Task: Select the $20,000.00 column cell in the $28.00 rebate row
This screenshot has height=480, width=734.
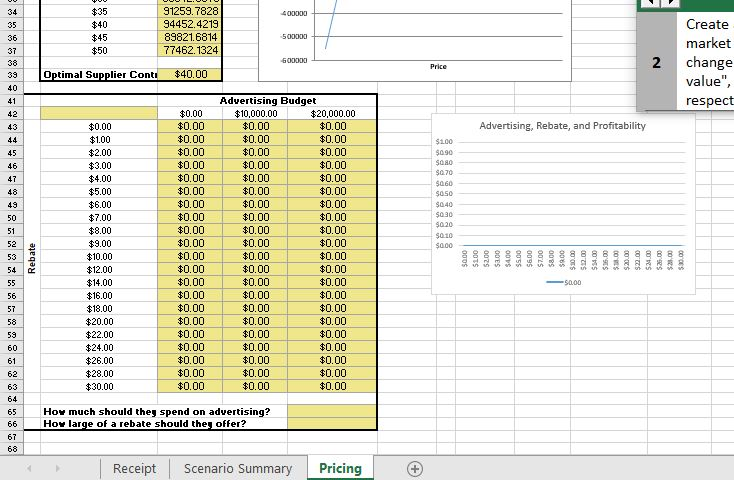Action: click(x=332, y=373)
